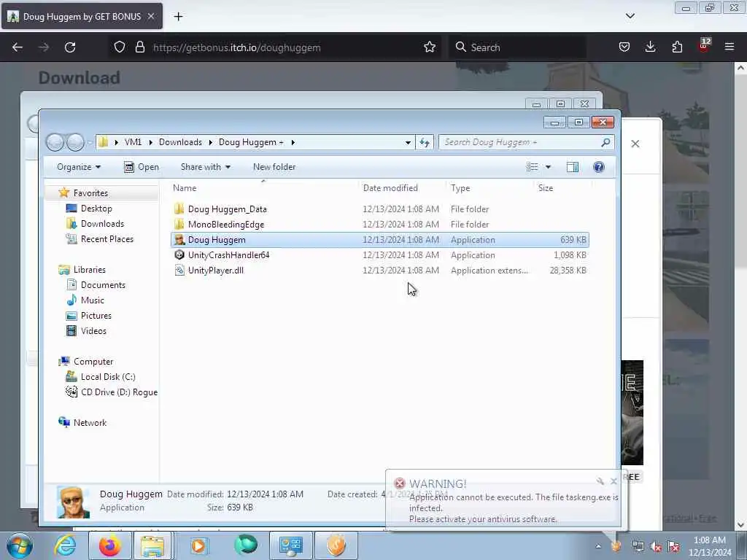The height and width of the screenshot is (560, 747).
Task: Select the UnityCrashHandler64 file
Action: (x=228, y=254)
